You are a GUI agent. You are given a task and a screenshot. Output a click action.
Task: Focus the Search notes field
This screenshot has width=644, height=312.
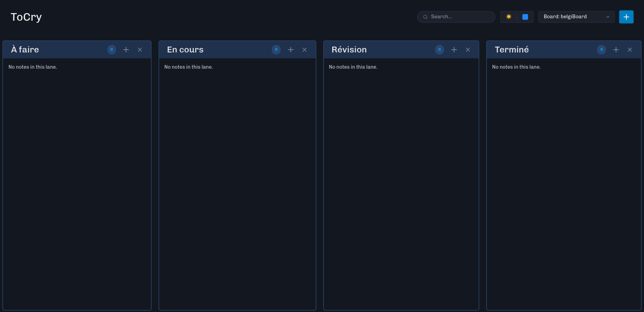pos(456,17)
